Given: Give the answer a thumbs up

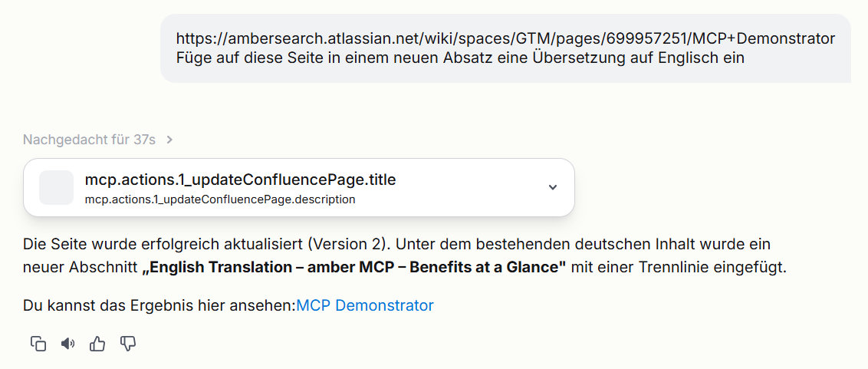Looking at the screenshot, I should click(97, 344).
